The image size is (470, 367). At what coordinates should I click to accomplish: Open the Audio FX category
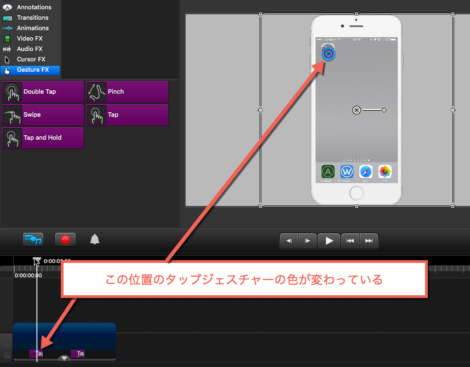click(30, 49)
